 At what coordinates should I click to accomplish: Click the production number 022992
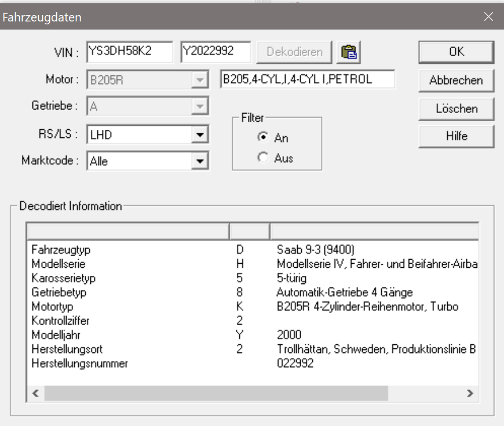[x=295, y=363]
